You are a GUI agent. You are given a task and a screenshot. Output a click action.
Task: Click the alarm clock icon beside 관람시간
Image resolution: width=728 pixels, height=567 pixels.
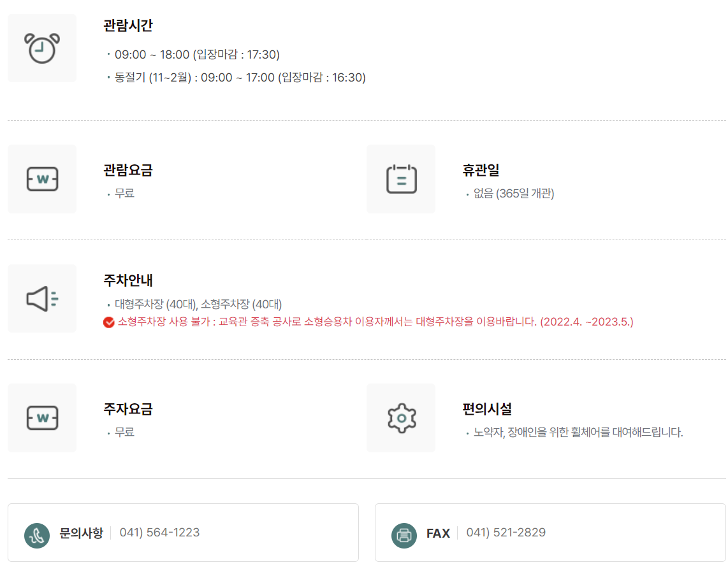(x=42, y=48)
